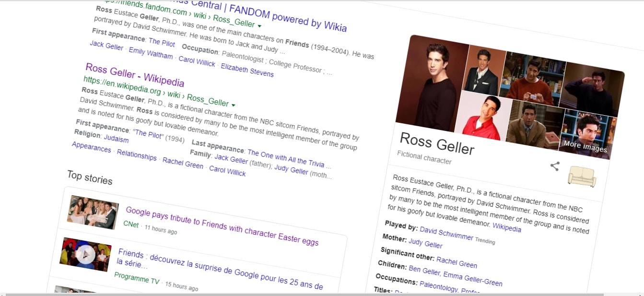Open the Carol Willick link in the Fandom result
Screen dimensions: 644x296
(x=197, y=61)
